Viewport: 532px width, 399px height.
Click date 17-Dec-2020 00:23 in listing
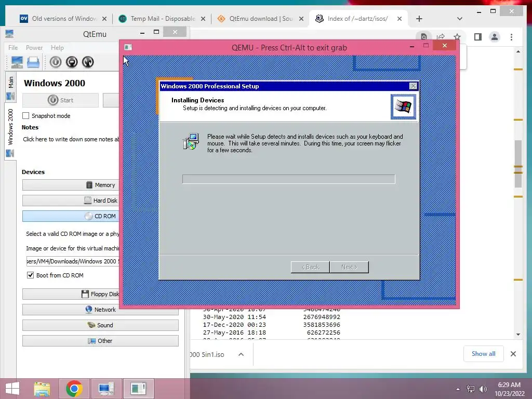point(234,325)
